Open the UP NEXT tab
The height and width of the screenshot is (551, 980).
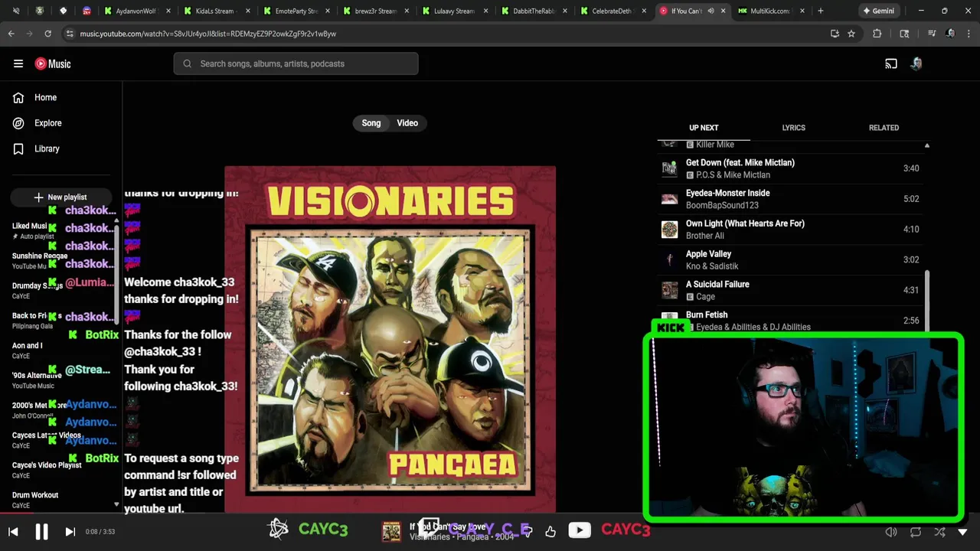click(x=704, y=128)
